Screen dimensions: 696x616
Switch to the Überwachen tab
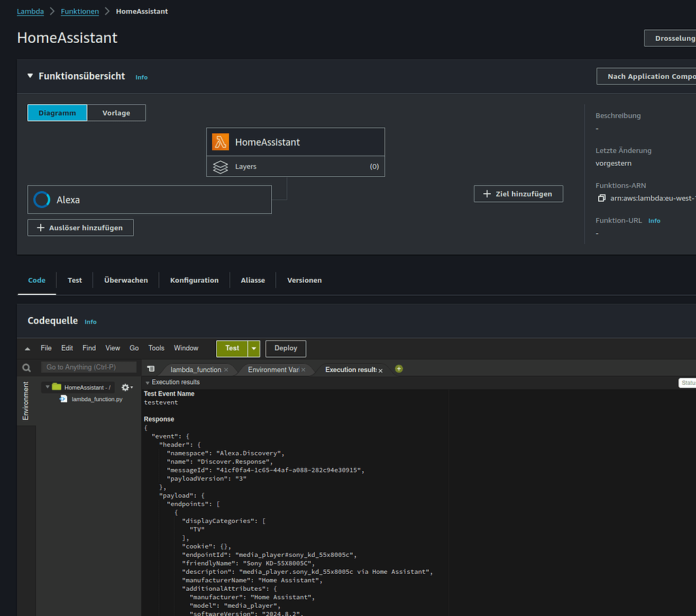coord(126,279)
